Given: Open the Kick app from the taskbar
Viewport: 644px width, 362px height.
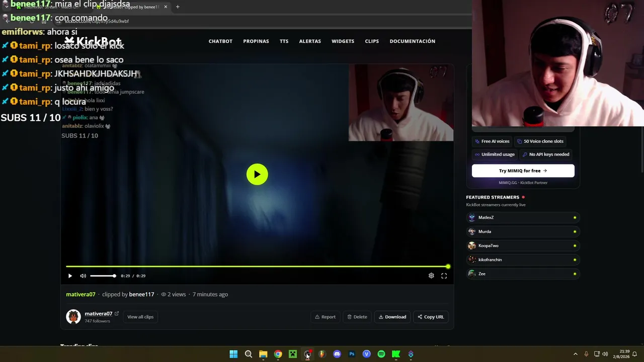Looking at the screenshot, I should (x=396, y=354).
